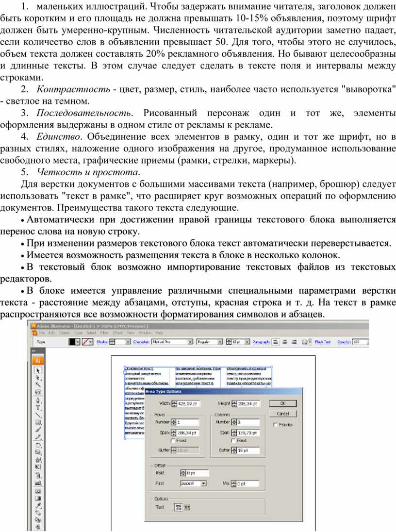Select the Gradient tool
This screenshot has width=396, height=532.
pyautogui.click(x=38, y=498)
